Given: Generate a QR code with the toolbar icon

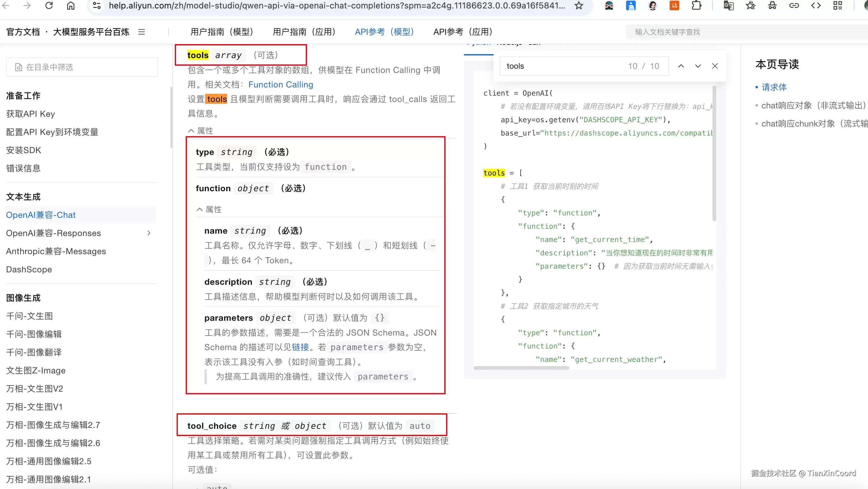Looking at the screenshot, I should coord(838,5).
